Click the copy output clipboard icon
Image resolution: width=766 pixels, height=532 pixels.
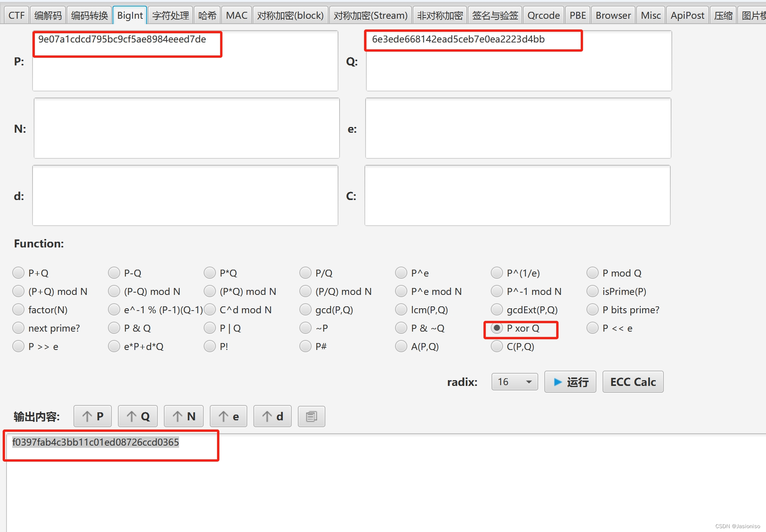pyautogui.click(x=312, y=416)
